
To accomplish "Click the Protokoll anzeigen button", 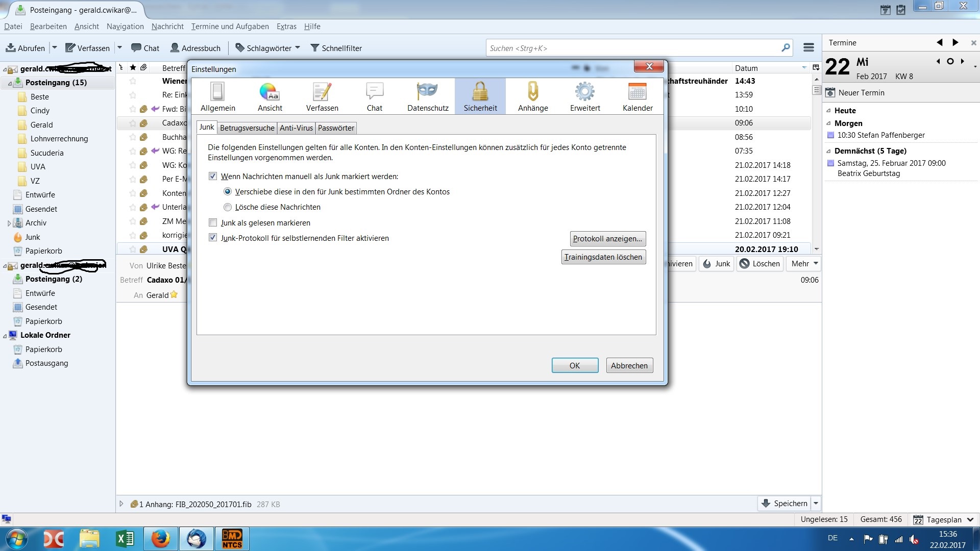I will (607, 239).
